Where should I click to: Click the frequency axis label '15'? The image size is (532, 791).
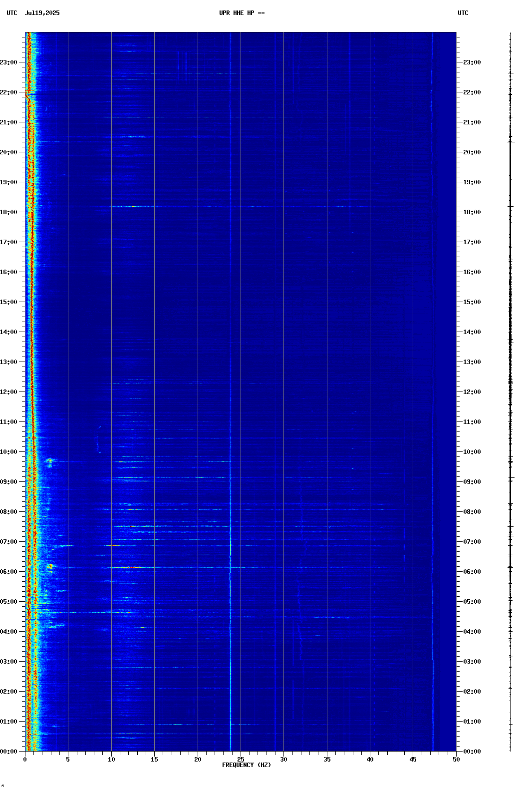click(x=154, y=760)
